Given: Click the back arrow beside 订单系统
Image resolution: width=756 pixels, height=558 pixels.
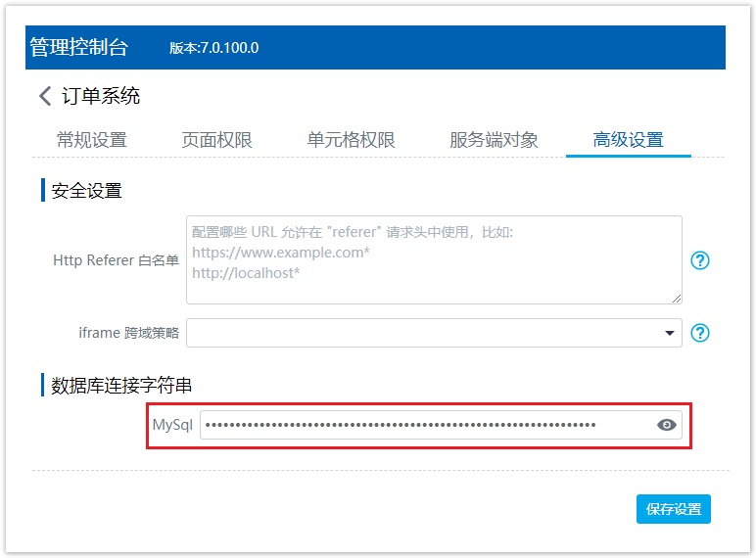Looking at the screenshot, I should click(x=45, y=96).
